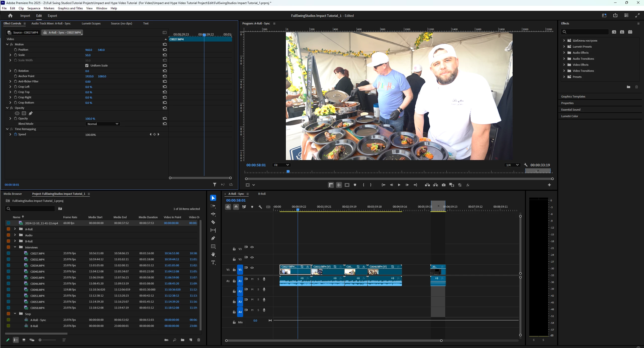The height and width of the screenshot is (348, 644).
Task: Open the Blend Mode dropdown
Action: pyautogui.click(x=103, y=124)
